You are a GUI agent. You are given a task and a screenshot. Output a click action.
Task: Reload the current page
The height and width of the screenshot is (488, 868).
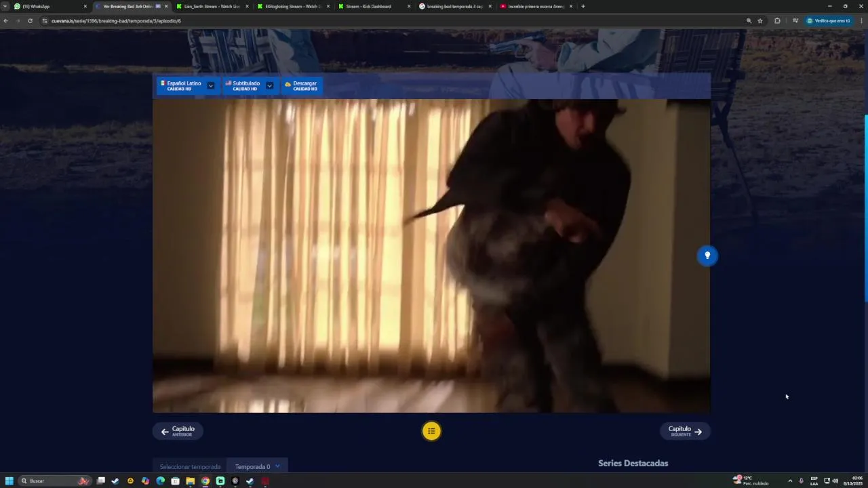(x=30, y=21)
